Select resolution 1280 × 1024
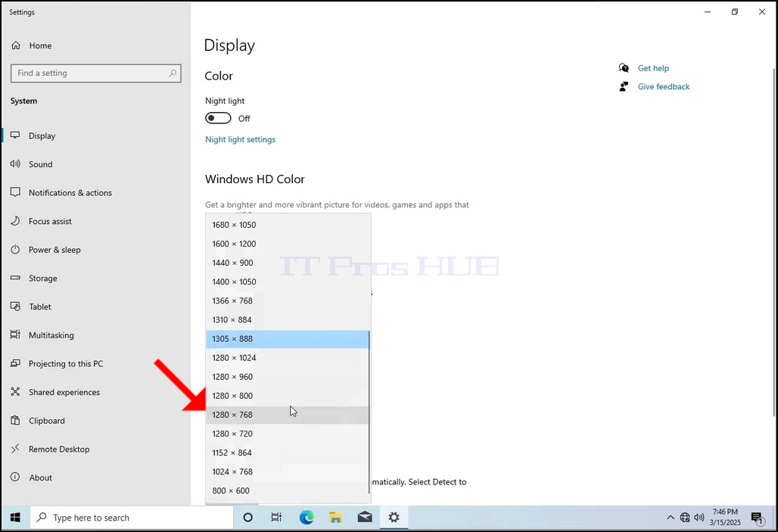The height and width of the screenshot is (532, 778). (x=288, y=358)
